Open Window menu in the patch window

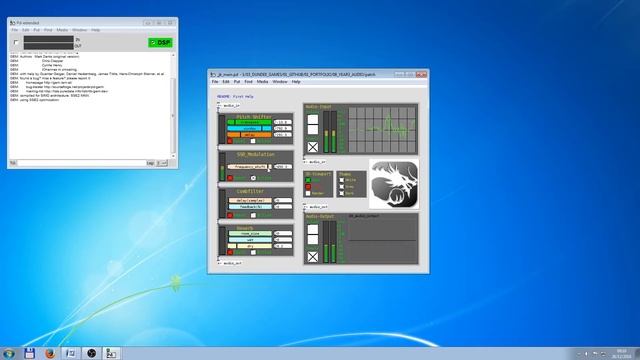[x=280, y=82]
